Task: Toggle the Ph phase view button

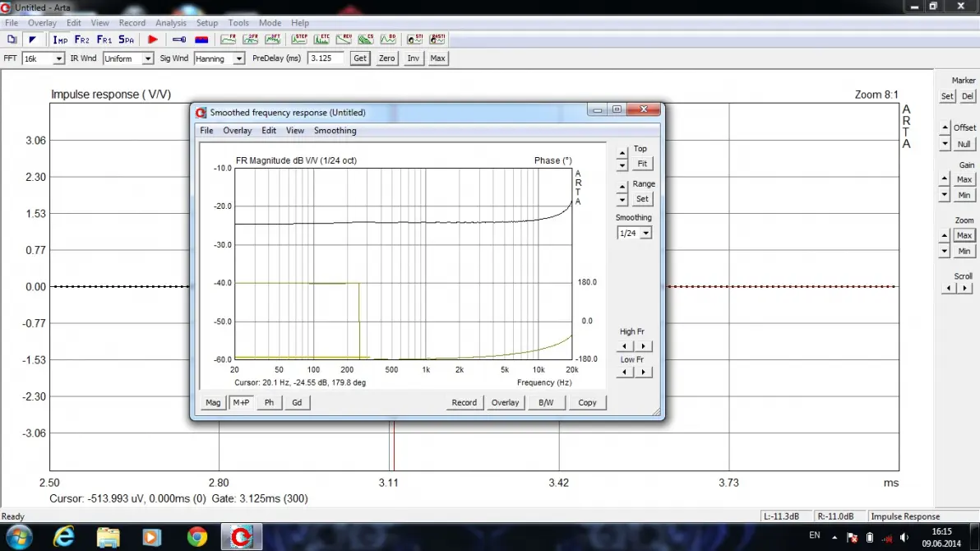Action: [269, 402]
